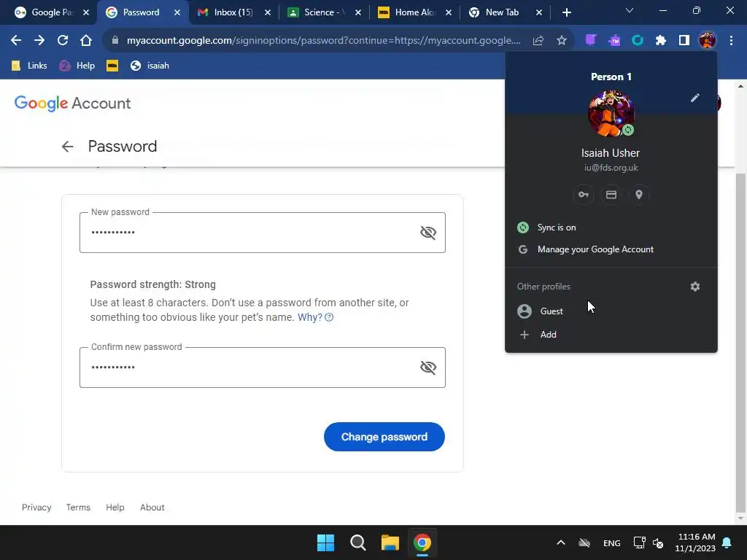Viewport: 747px width, 560px height.
Task: Click the share page icon in address bar
Action: click(x=538, y=41)
